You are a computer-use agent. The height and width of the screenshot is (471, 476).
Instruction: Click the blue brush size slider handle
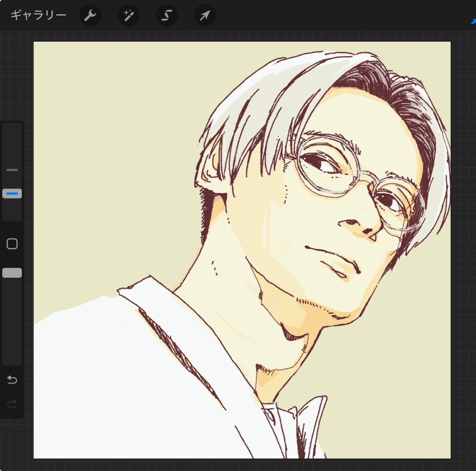12,193
